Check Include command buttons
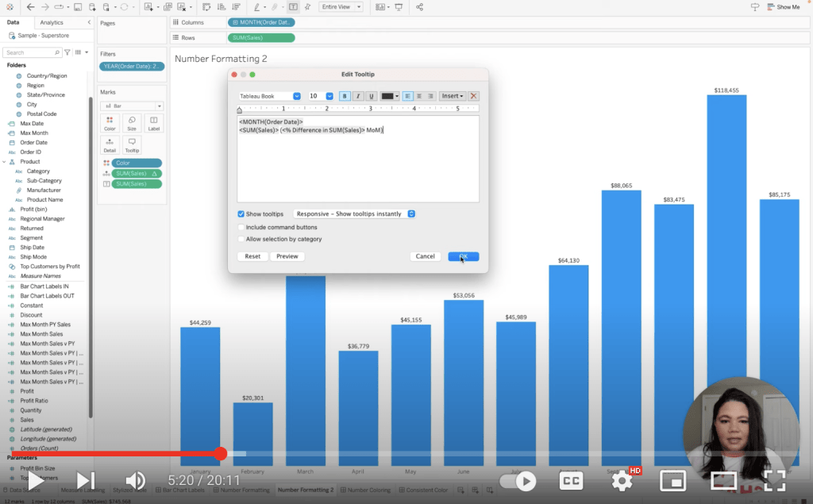 241,227
